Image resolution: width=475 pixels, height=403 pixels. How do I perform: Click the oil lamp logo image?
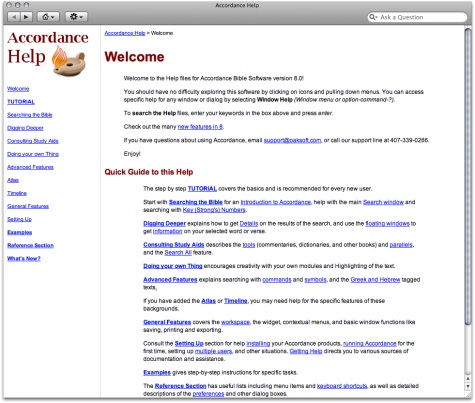[68, 61]
